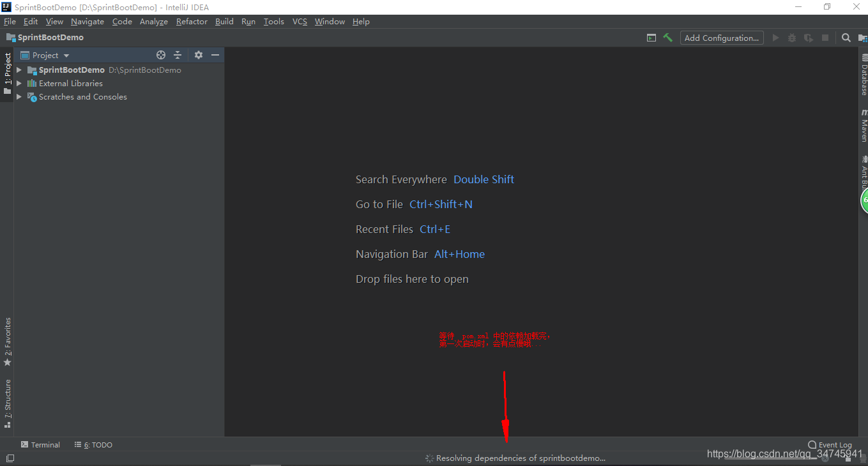Click the run anything window icon in toolbar
868x466 pixels.
(651, 38)
